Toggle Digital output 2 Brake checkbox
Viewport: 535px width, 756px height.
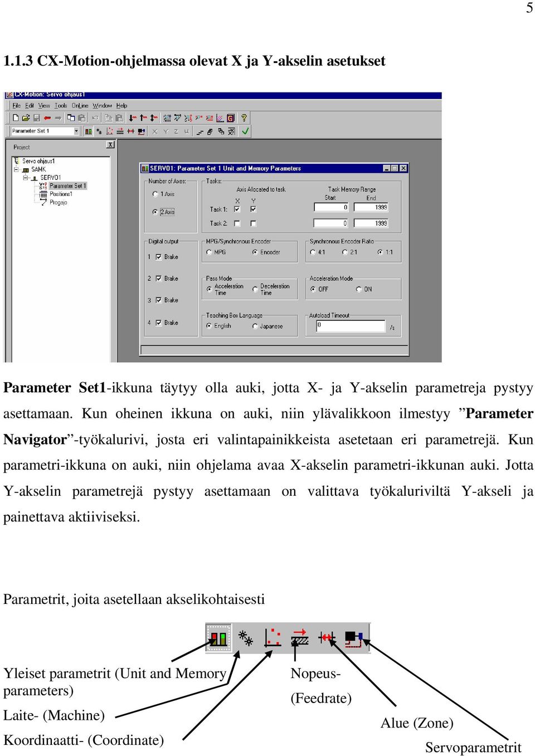coord(159,278)
